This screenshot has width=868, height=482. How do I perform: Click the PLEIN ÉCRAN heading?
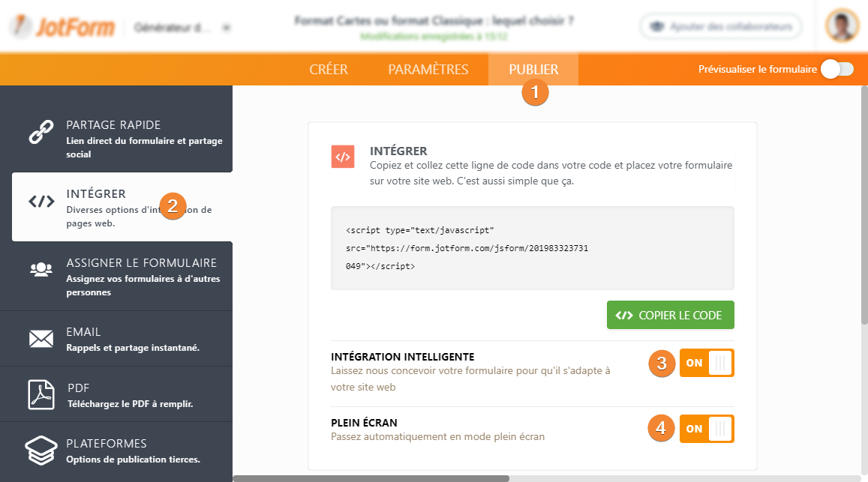pos(364,423)
